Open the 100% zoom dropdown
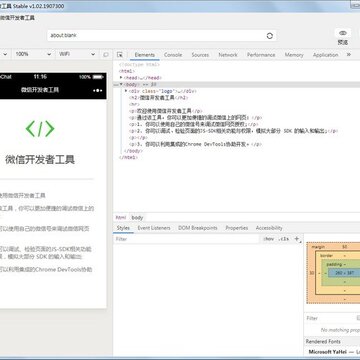This screenshot has height=360, width=360. tap(33, 54)
